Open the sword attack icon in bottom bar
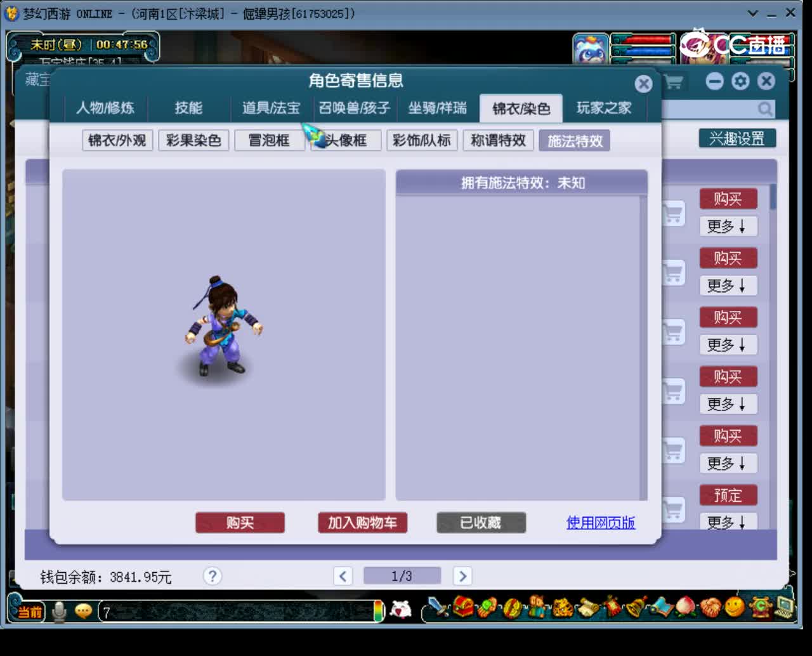 (x=438, y=608)
